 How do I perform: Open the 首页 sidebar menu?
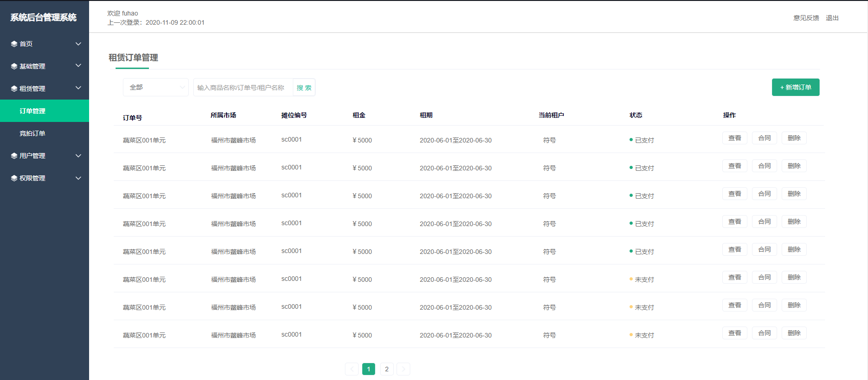[44, 44]
